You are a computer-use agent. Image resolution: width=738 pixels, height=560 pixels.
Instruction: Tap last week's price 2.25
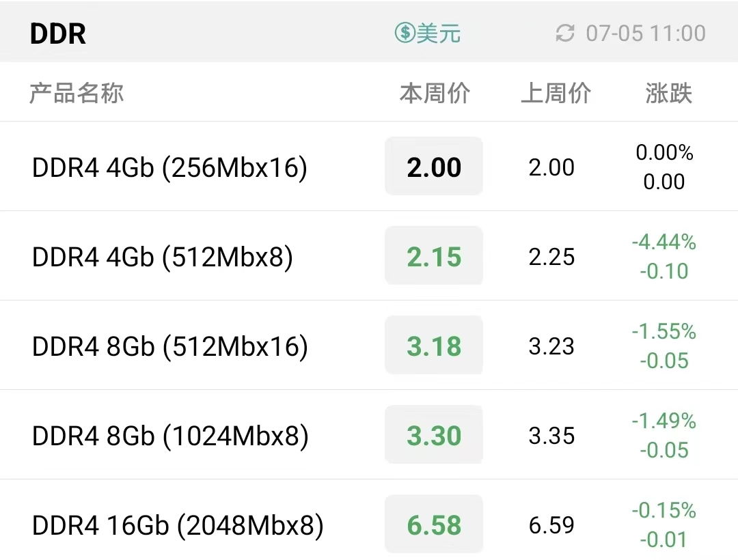[551, 257]
